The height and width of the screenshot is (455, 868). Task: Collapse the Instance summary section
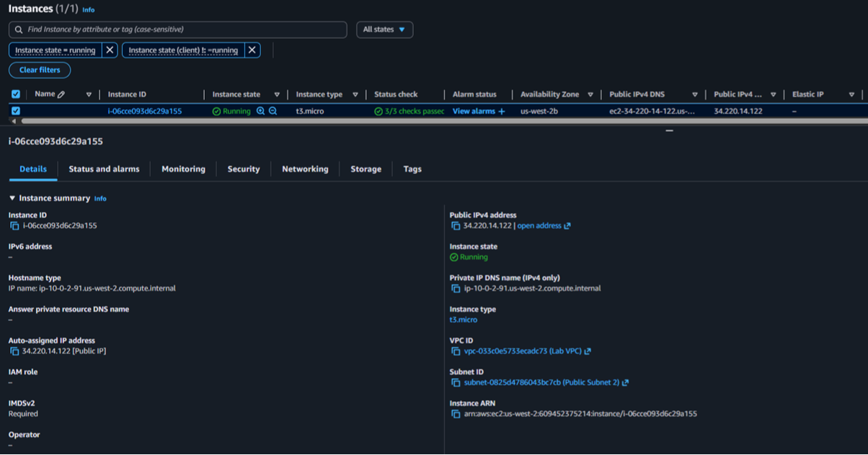tap(12, 198)
